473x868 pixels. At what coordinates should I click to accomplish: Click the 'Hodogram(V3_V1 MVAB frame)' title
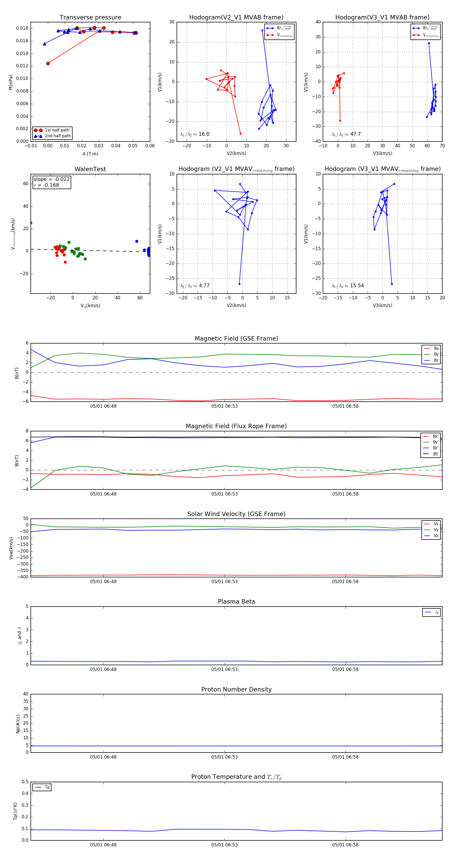pos(382,18)
